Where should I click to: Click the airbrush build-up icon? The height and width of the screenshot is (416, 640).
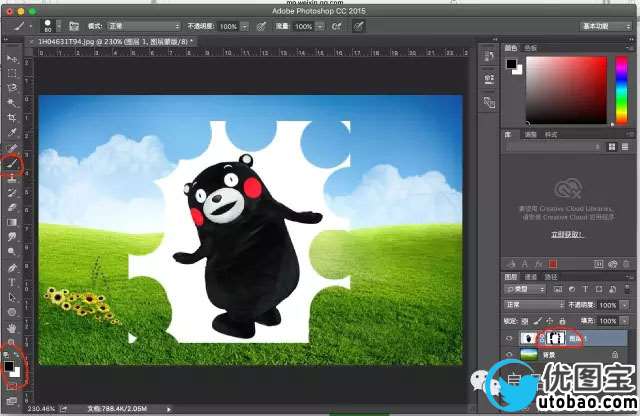point(336,27)
